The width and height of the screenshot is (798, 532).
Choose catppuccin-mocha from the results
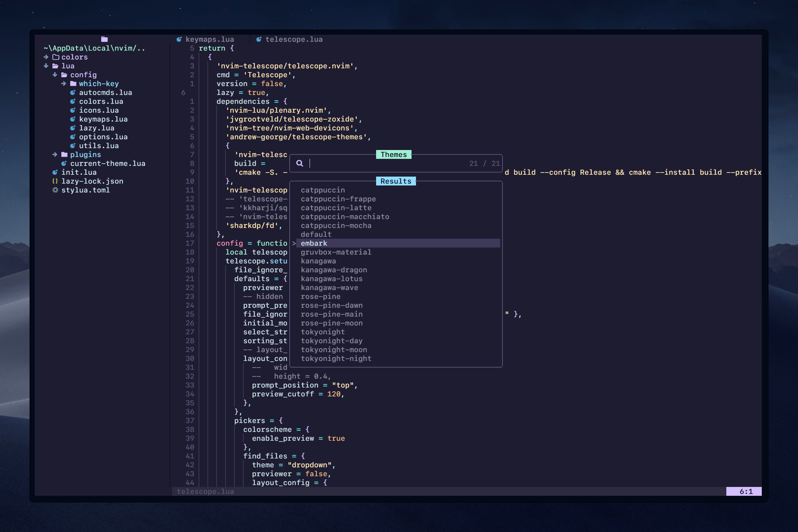tap(336, 226)
